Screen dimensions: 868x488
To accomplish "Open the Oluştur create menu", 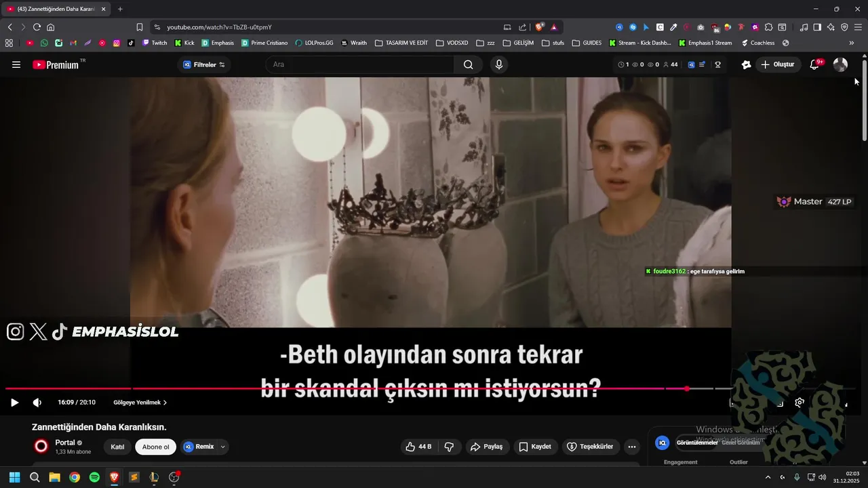I will pos(778,64).
